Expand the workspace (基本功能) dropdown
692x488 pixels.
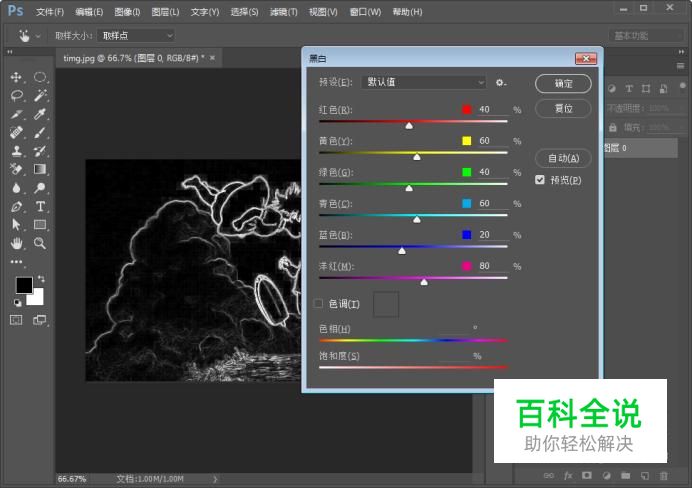[x=646, y=36]
